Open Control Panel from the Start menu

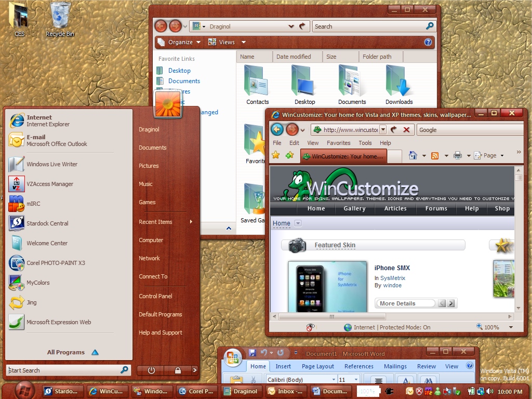155,296
